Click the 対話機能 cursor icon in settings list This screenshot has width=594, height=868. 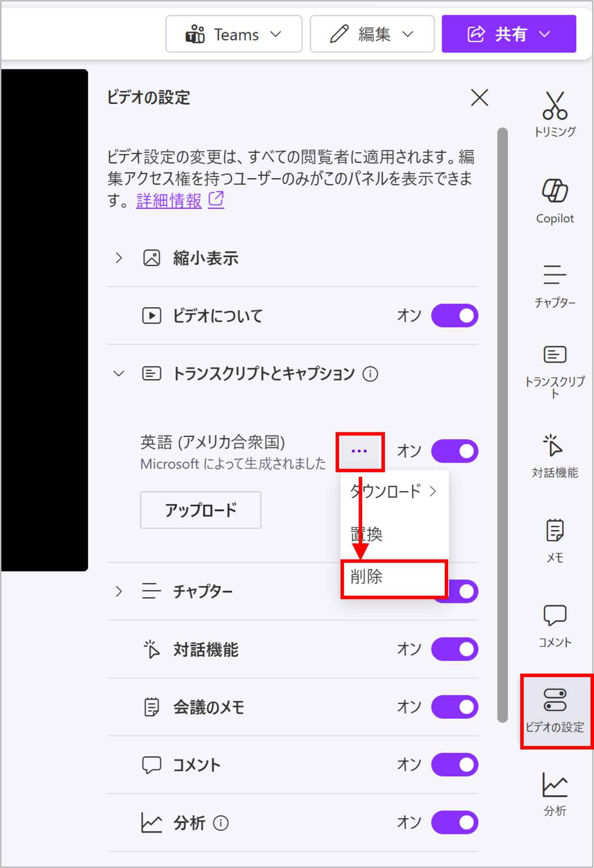click(151, 649)
